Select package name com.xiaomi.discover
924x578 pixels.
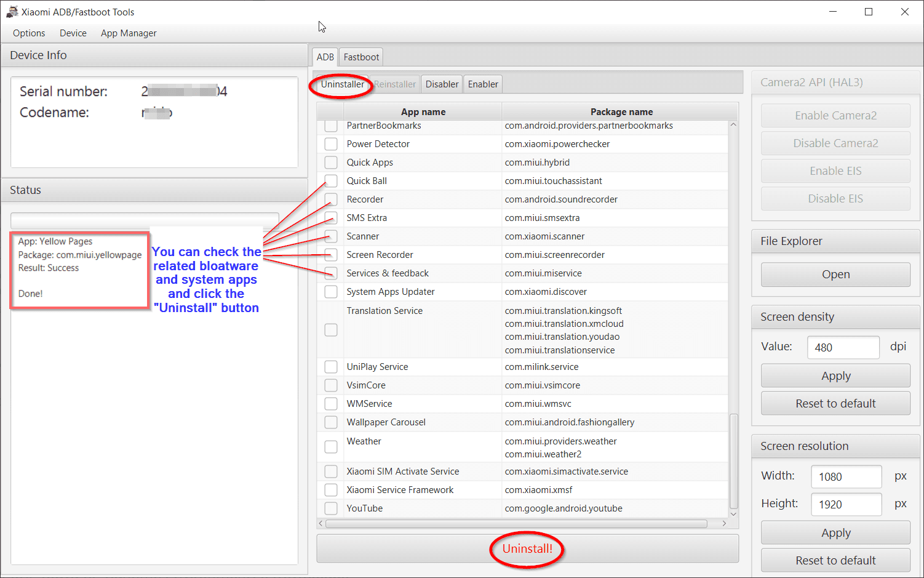pos(546,292)
